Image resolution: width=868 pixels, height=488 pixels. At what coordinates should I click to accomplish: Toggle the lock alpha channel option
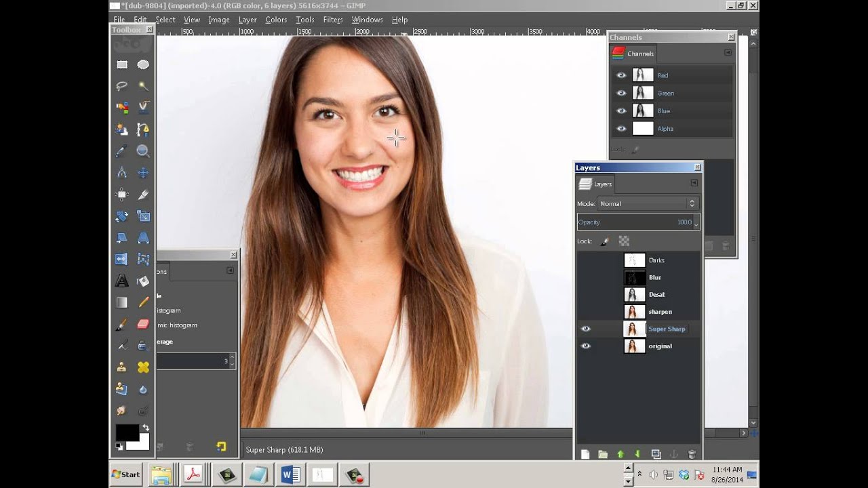click(x=624, y=241)
